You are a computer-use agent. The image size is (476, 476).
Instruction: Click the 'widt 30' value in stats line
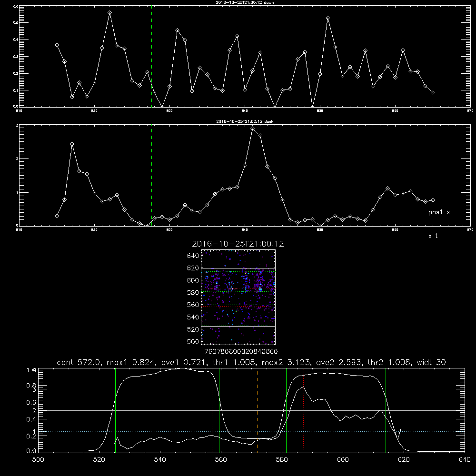pos(431,362)
